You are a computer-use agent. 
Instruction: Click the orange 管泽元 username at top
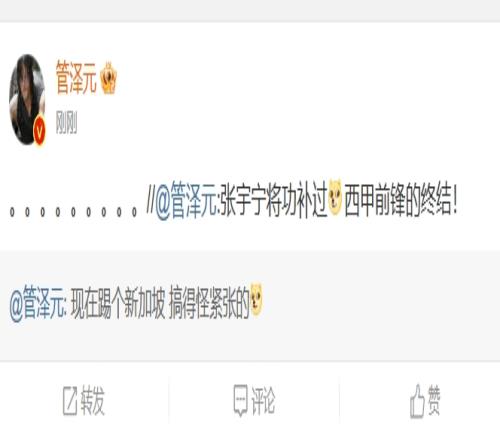pyautogui.click(x=76, y=77)
